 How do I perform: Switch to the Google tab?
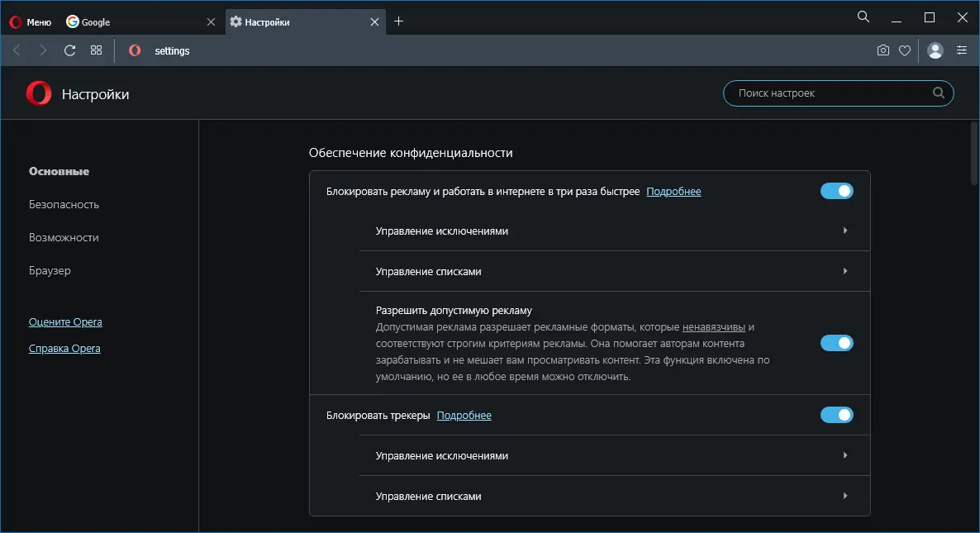click(x=132, y=22)
